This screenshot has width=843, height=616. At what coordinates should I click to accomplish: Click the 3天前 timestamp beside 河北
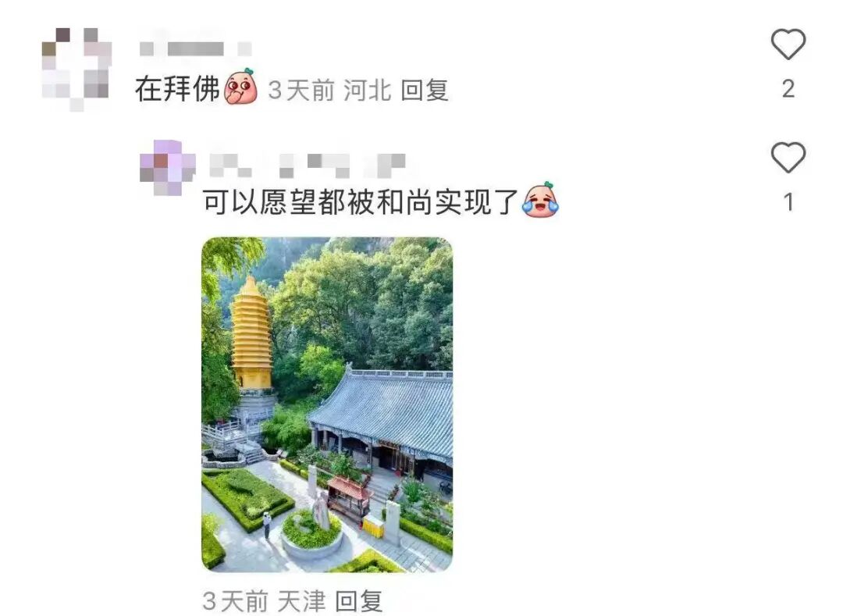click(301, 90)
